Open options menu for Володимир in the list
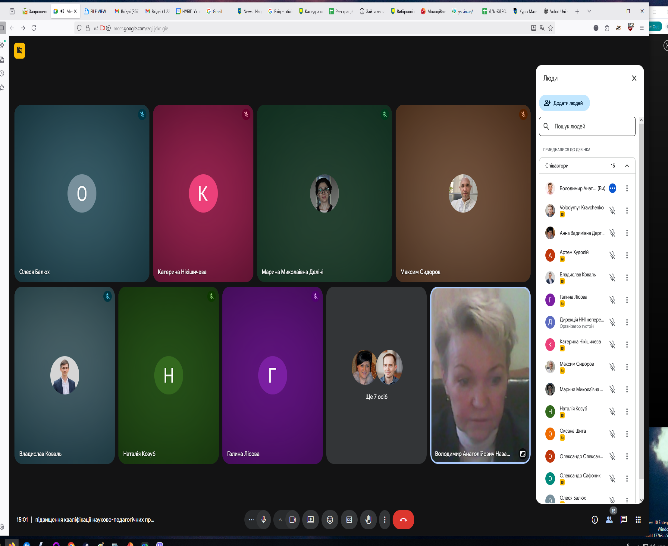 tap(627, 188)
